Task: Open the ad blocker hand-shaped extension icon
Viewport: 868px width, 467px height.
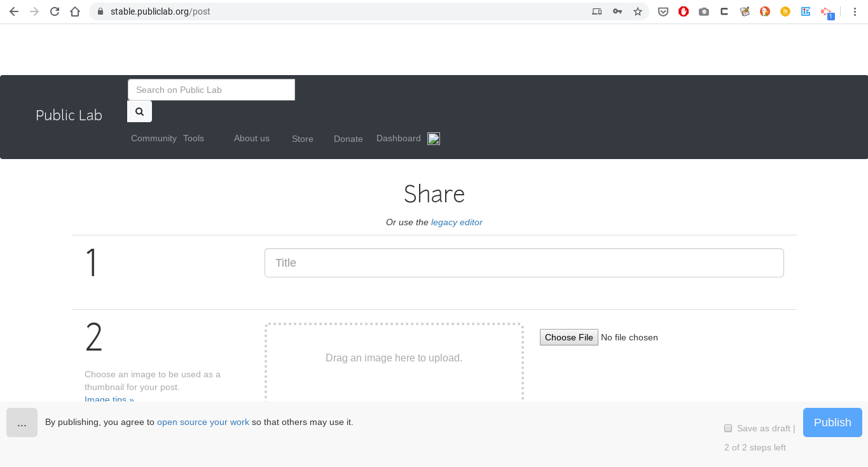Action: [684, 11]
